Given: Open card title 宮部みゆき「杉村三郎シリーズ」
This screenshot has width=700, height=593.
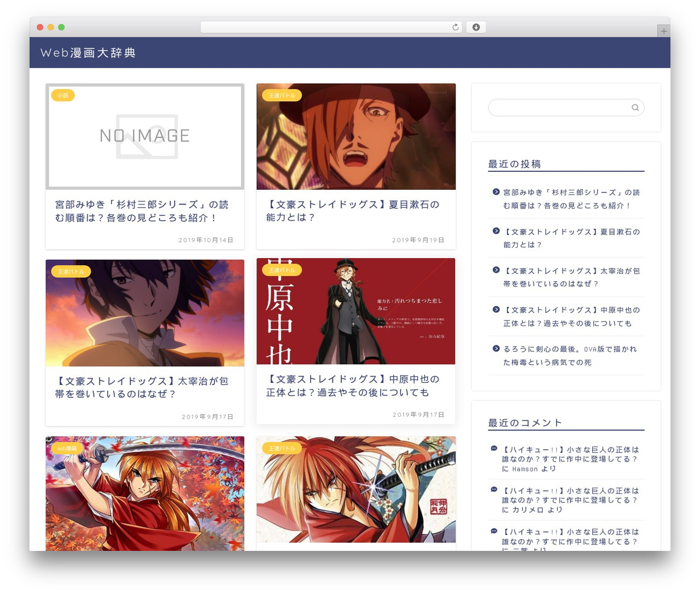Looking at the screenshot, I should 142,211.
